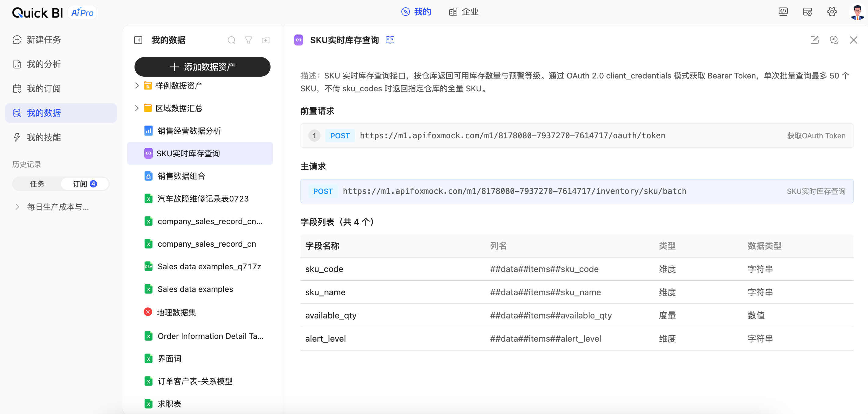
Task: Open the developer console icon in top bar
Action: [x=783, y=12]
